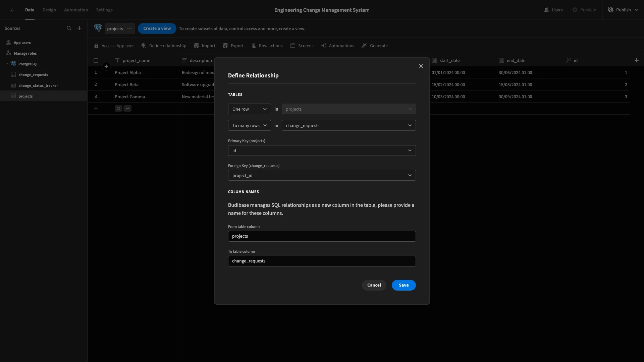Sort by the project_name column header
Image resolution: width=644 pixels, height=362 pixels.
point(145,60)
